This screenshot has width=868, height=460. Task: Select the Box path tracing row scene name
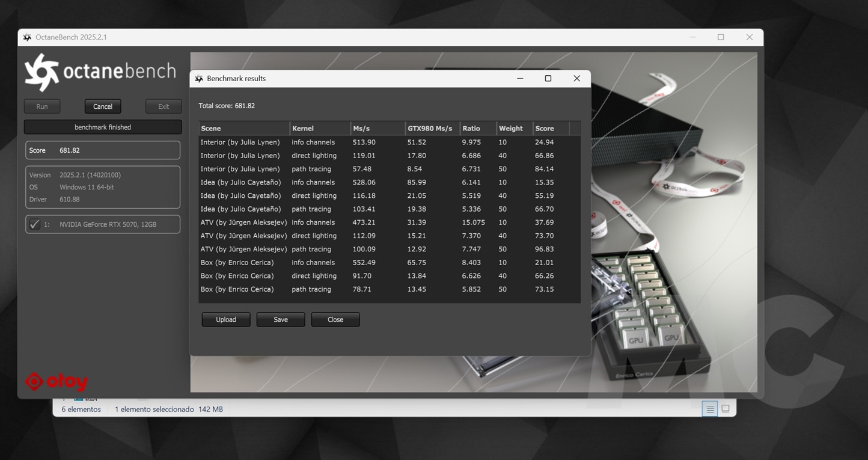pyautogui.click(x=237, y=289)
